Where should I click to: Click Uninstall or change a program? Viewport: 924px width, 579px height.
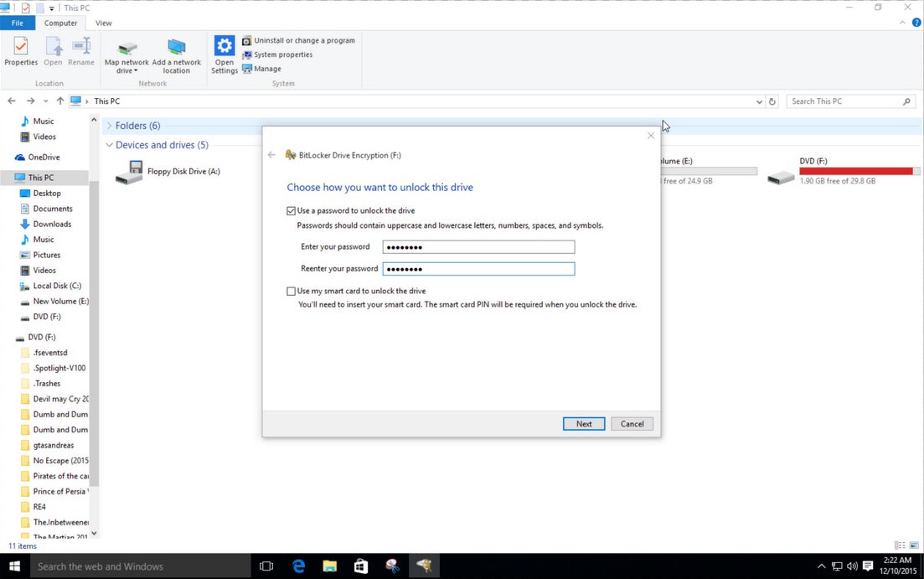(x=299, y=40)
